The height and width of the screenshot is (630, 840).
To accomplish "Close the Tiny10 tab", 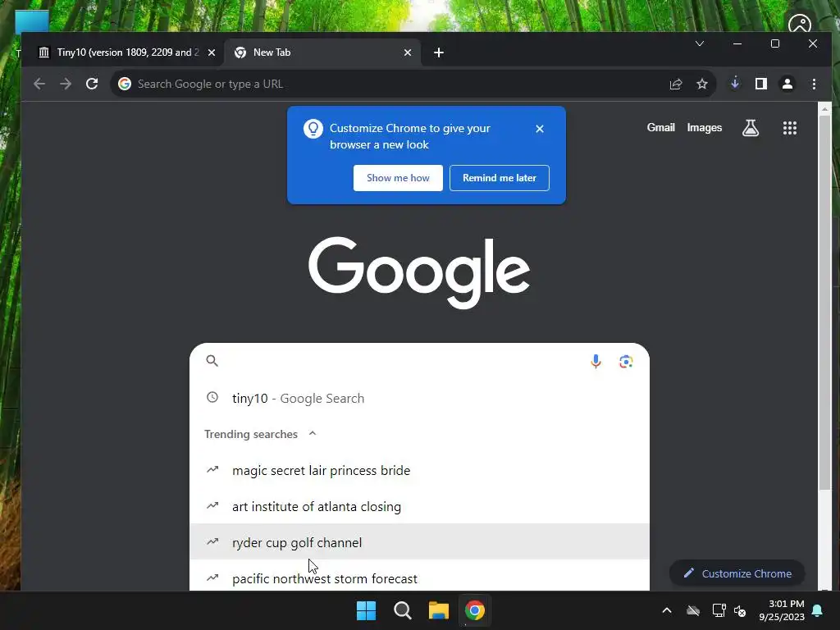I will [x=211, y=52].
